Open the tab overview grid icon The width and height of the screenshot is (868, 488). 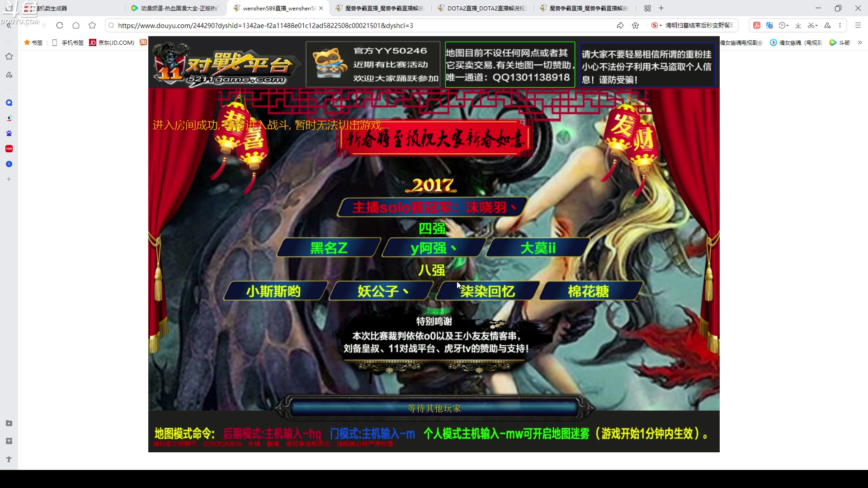pyautogui.click(x=647, y=8)
